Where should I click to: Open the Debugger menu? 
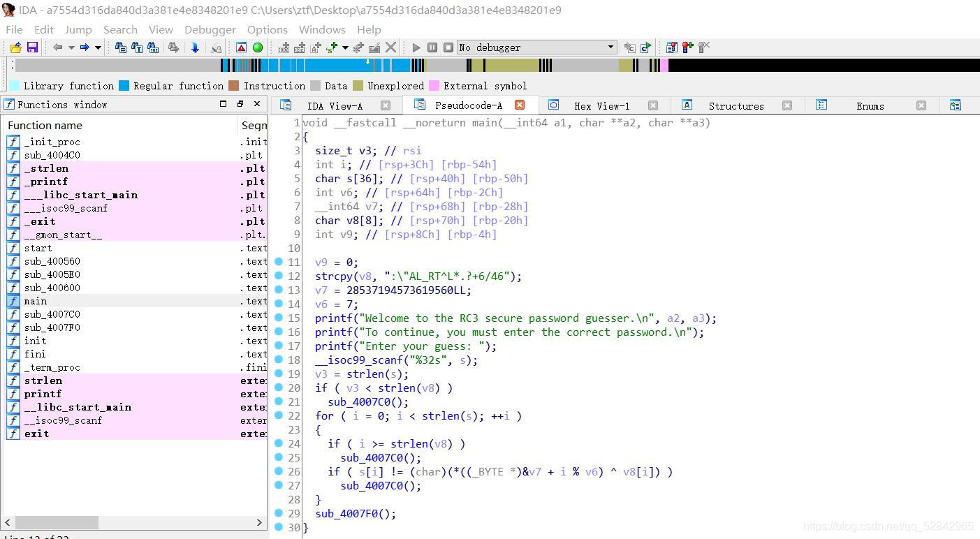pyautogui.click(x=210, y=29)
